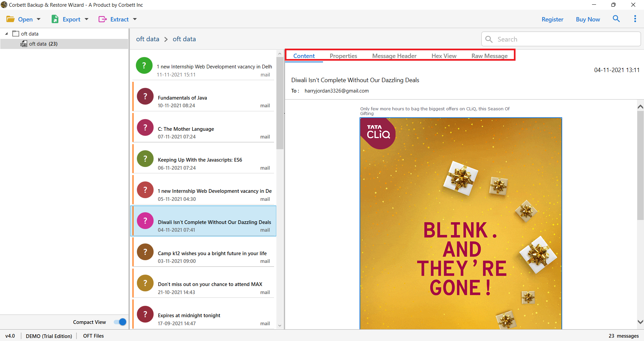This screenshot has width=644, height=341.
Task: Select Camp k12 wishes you a bright future email
Action: tap(203, 252)
